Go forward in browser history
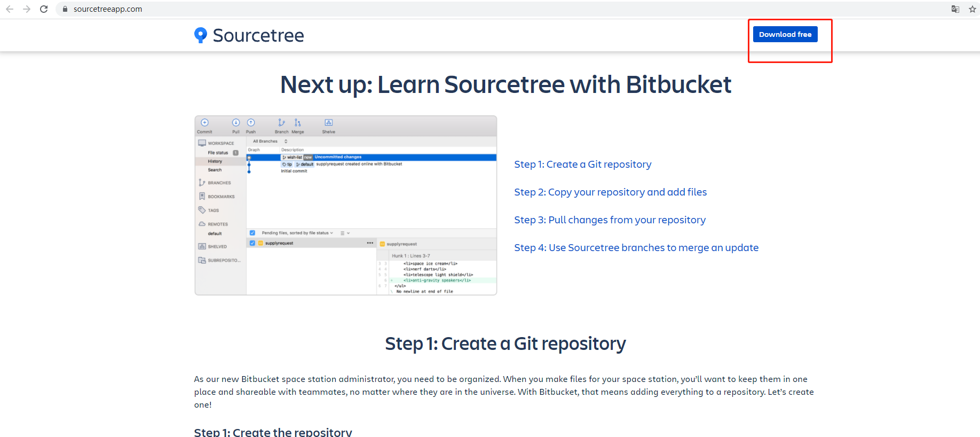Image resolution: width=980 pixels, height=437 pixels. click(27, 9)
